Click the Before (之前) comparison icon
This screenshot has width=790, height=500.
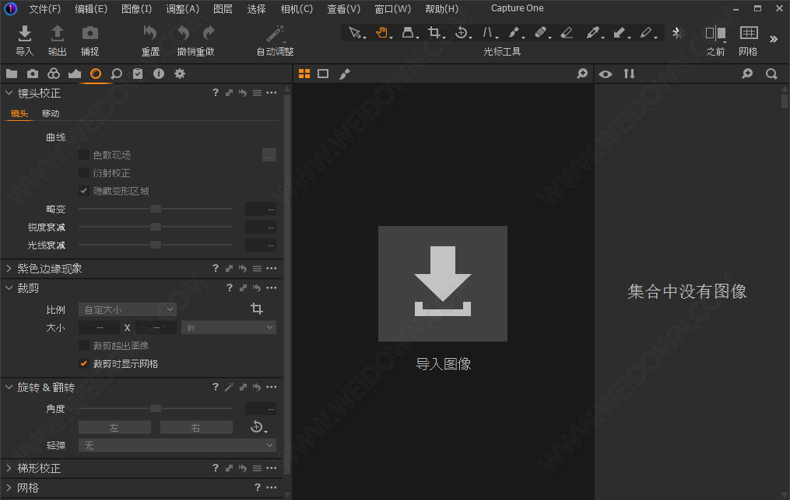tap(715, 33)
